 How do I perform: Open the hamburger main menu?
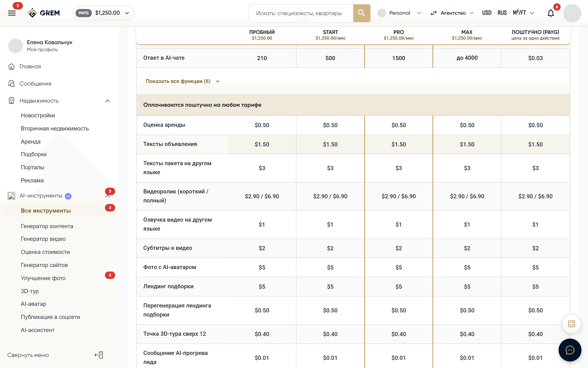pos(12,13)
